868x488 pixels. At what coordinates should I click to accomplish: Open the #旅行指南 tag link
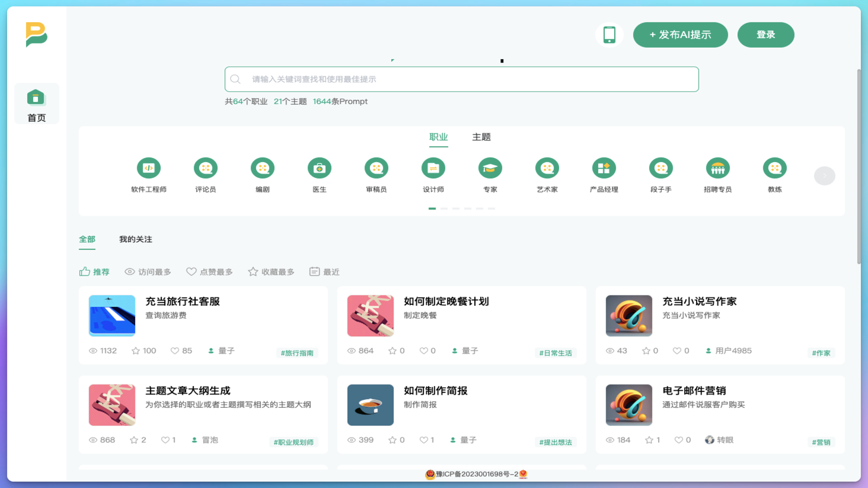coord(298,352)
